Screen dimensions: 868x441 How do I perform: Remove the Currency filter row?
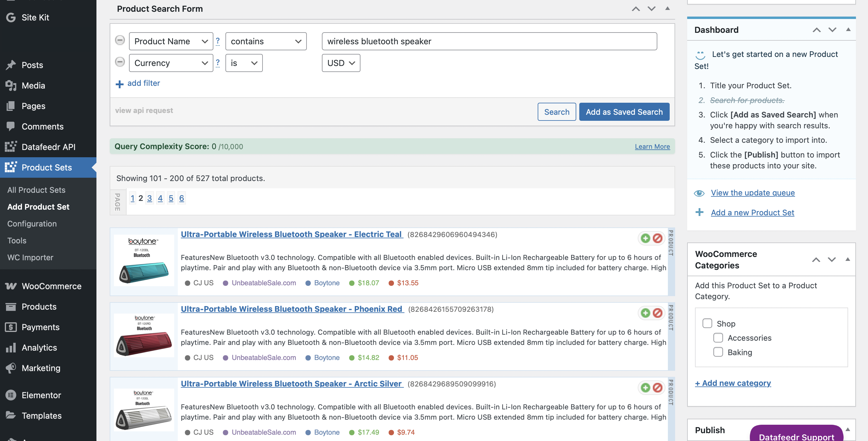120,62
